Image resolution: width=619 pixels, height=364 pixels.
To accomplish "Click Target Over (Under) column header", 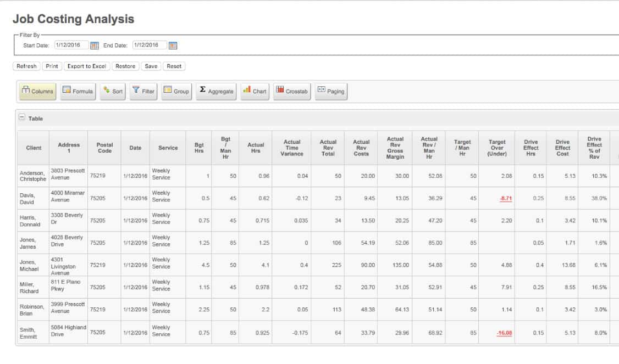I will (497, 148).
